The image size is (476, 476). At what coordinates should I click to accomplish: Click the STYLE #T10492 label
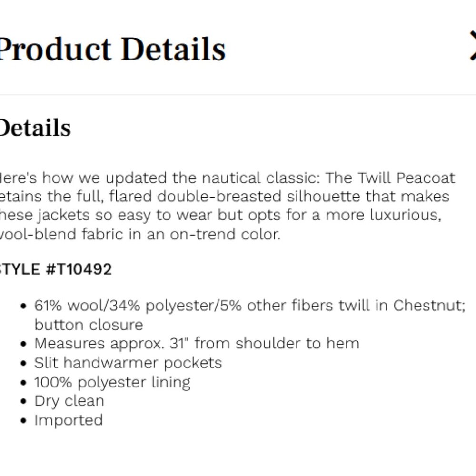[x=56, y=269]
